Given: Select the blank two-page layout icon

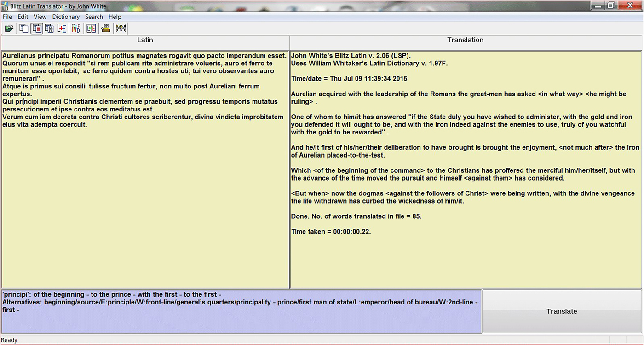Looking at the screenshot, I should point(24,29).
